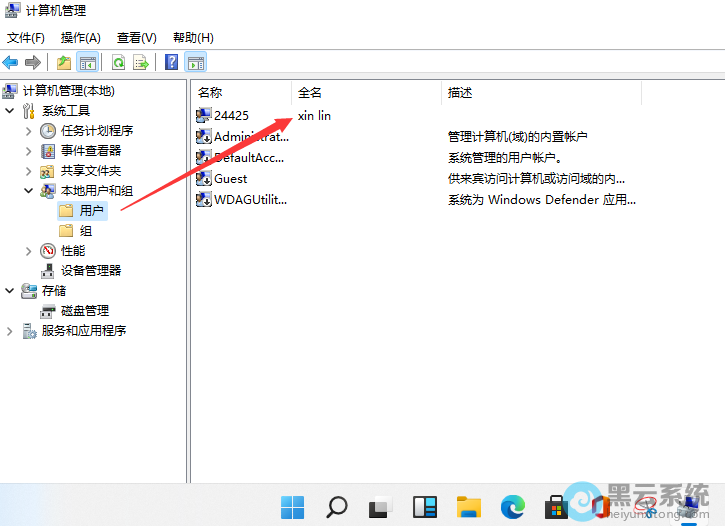Select the Guest user row
Image resolution: width=725 pixels, height=526 pixels.
pyautogui.click(x=231, y=178)
